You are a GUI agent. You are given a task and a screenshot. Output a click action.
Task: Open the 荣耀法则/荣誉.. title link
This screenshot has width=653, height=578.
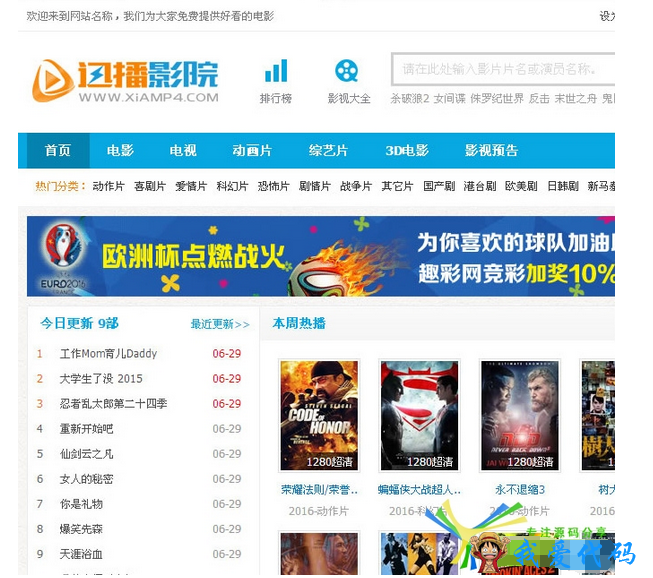click(319, 490)
